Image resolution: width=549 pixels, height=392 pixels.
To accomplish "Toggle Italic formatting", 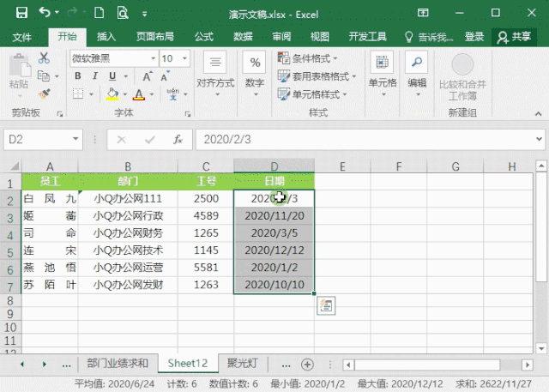I will click(95, 76).
